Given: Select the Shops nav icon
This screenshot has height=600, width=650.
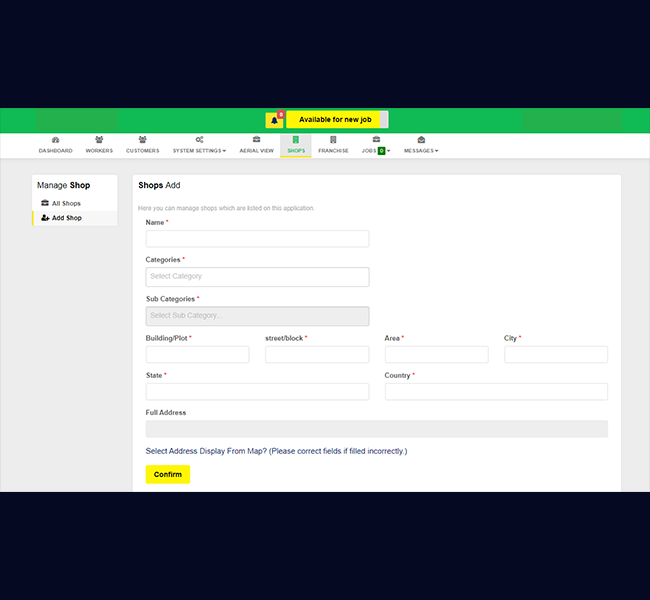Looking at the screenshot, I should click(296, 140).
